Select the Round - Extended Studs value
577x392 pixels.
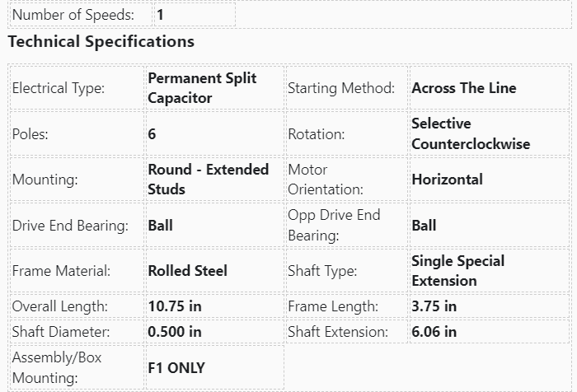pyautogui.click(x=209, y=180)
